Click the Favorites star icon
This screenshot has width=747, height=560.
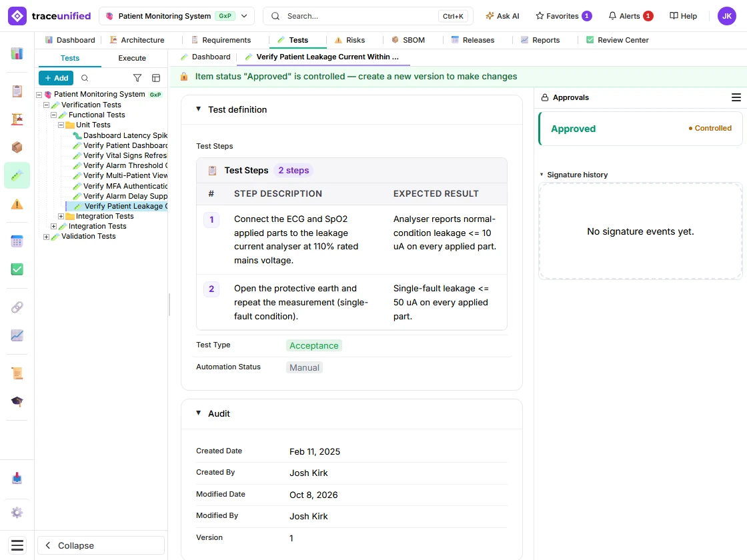point(540,16)
